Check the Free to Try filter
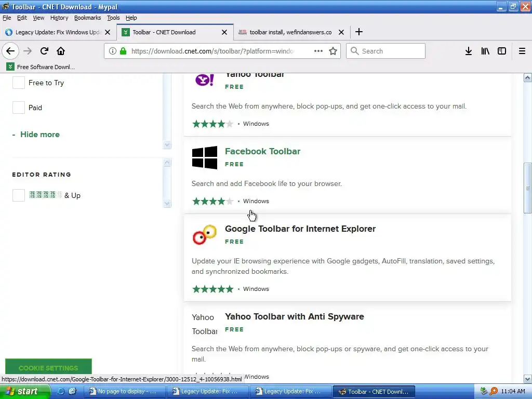 pyautogui.click(x=19, y=83)
